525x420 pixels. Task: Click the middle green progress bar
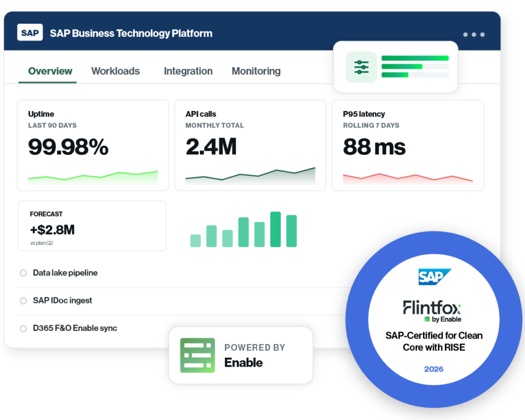(x=402, y=67)
